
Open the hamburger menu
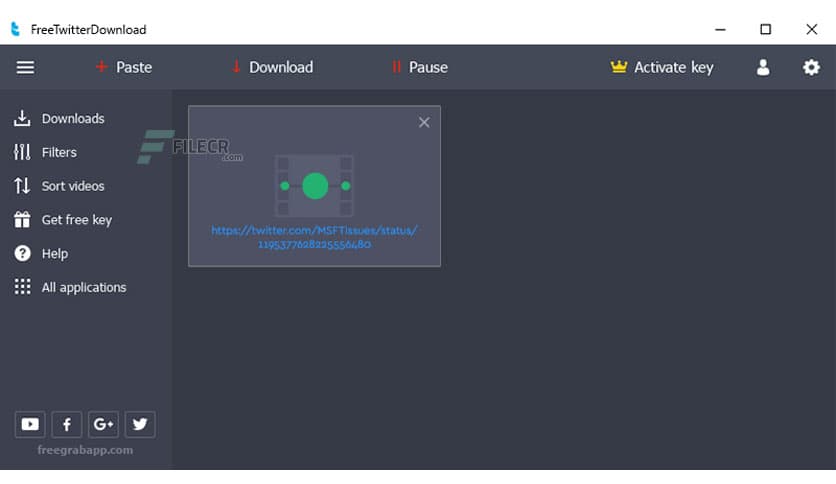click(x=25, y=68)
